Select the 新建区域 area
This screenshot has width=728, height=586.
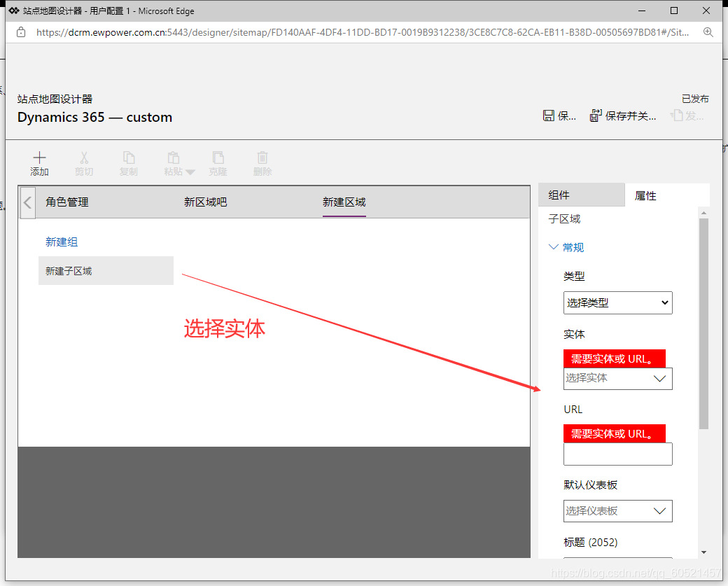pos(344,202)
